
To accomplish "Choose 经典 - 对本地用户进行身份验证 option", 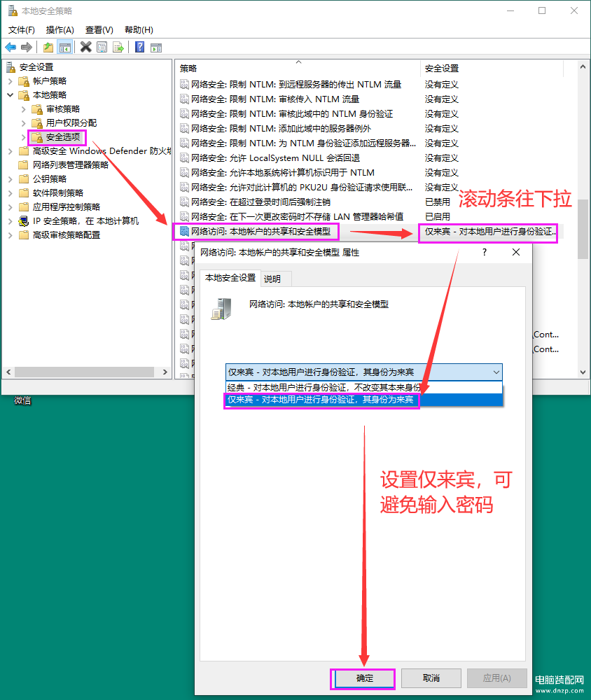I will 363,388.
